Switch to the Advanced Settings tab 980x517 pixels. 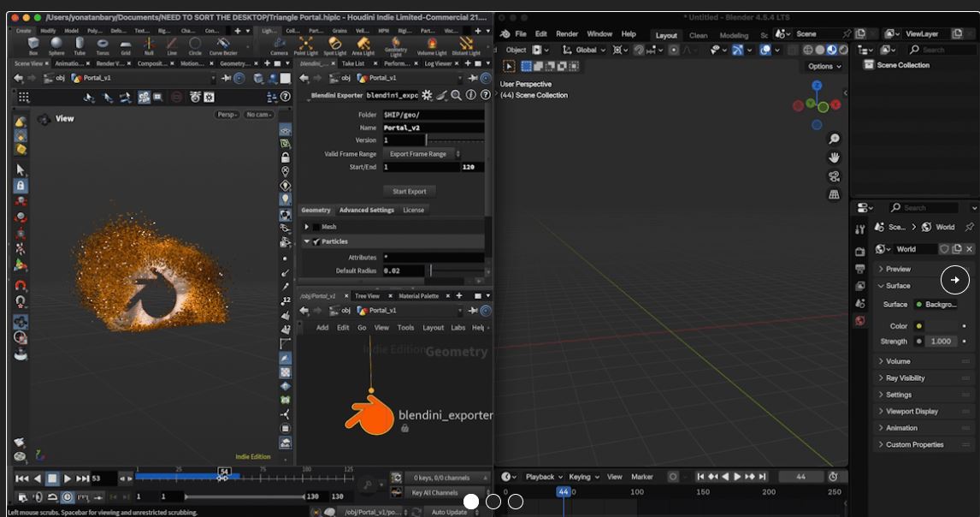click(366, 211)
